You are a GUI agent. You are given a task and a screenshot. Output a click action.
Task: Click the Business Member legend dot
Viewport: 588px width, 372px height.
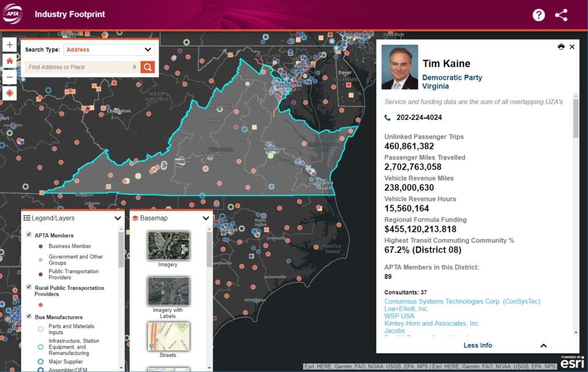click(x=41, y=246)
